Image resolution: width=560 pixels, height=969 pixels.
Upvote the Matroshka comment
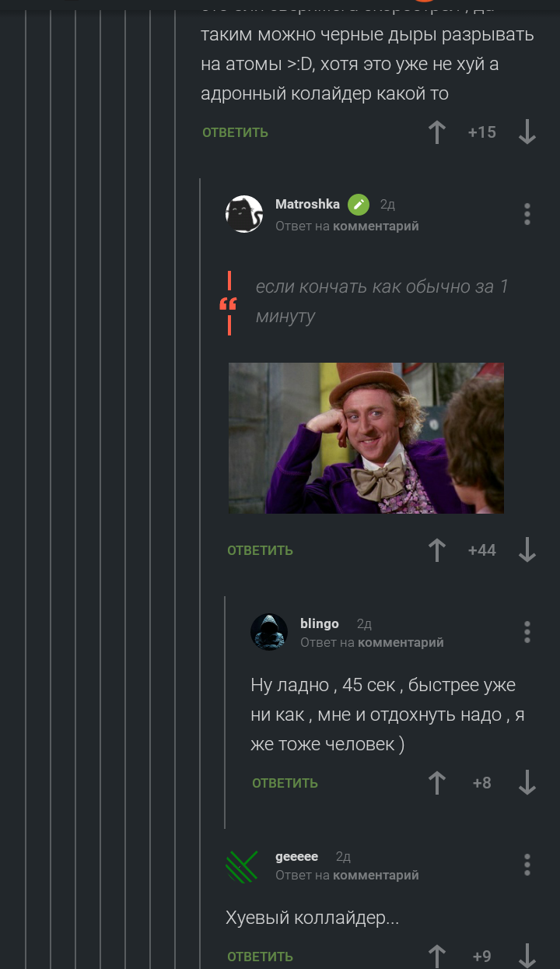437,550
